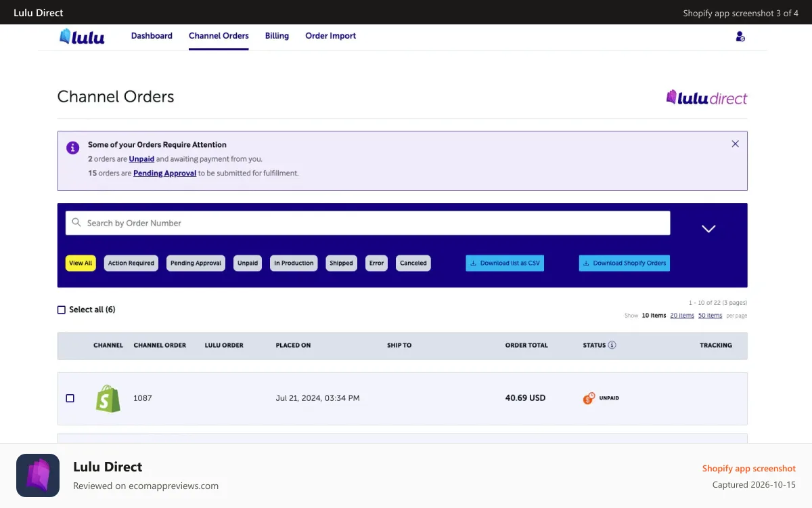Click the Order Total column header
The image size is (812, 508).
pyautogui.click(x=526, y=345)
